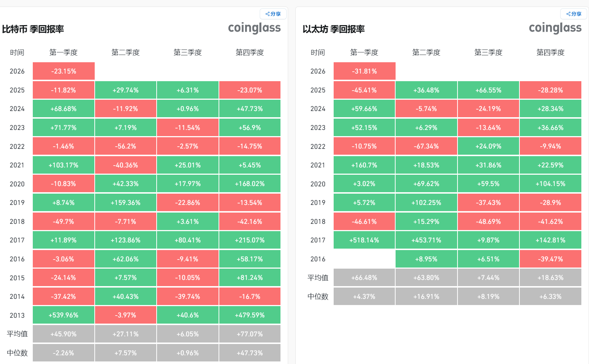The image size is (589, 364).
Task: Click the 比特币 季回报率 title
Action: pos(33,29)
